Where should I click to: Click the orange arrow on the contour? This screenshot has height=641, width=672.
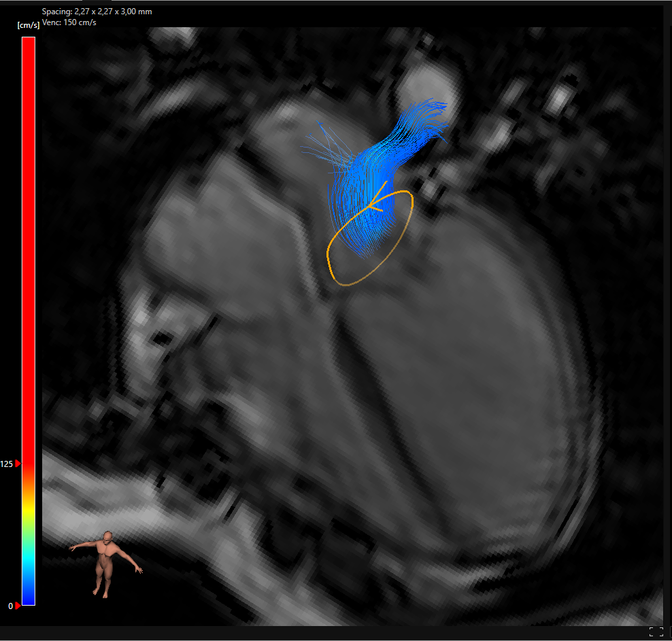[x=376, y=198]
